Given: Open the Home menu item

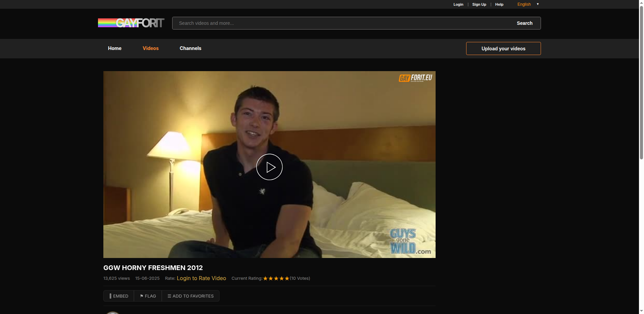Looking at the screenshot, I should click(115, 48).
